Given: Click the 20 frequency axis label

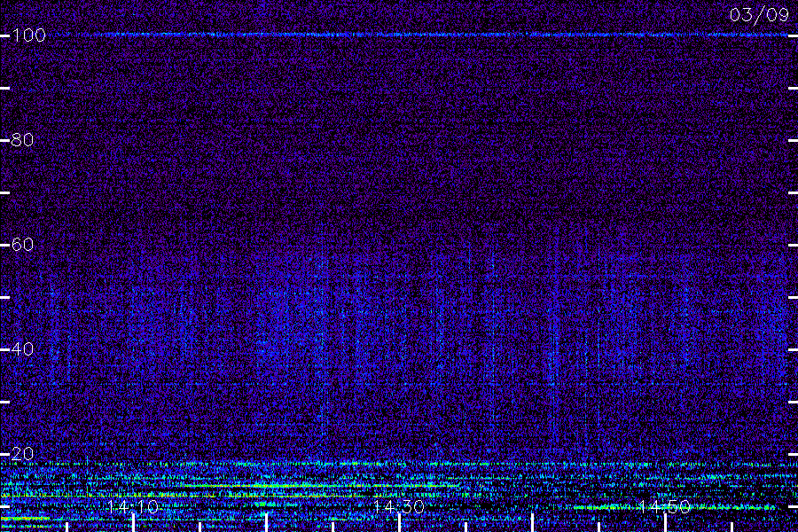Looking at the screenshot, I should (x=22, y=454).
